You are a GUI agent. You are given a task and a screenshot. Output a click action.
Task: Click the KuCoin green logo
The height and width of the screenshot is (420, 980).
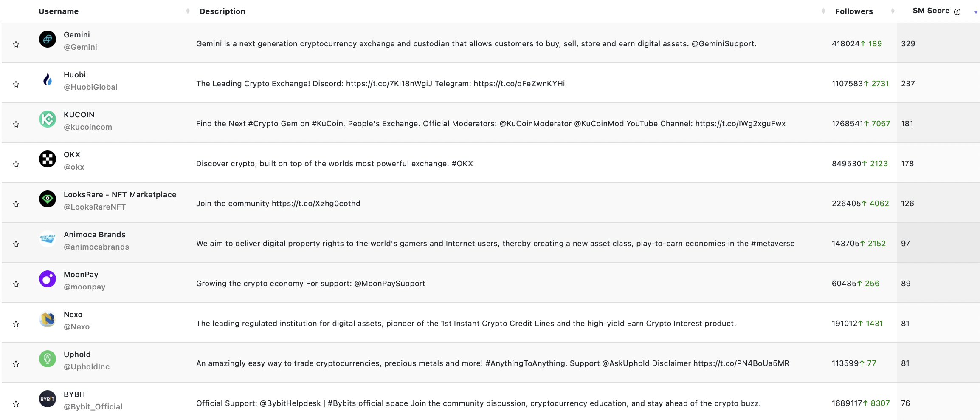48,119
